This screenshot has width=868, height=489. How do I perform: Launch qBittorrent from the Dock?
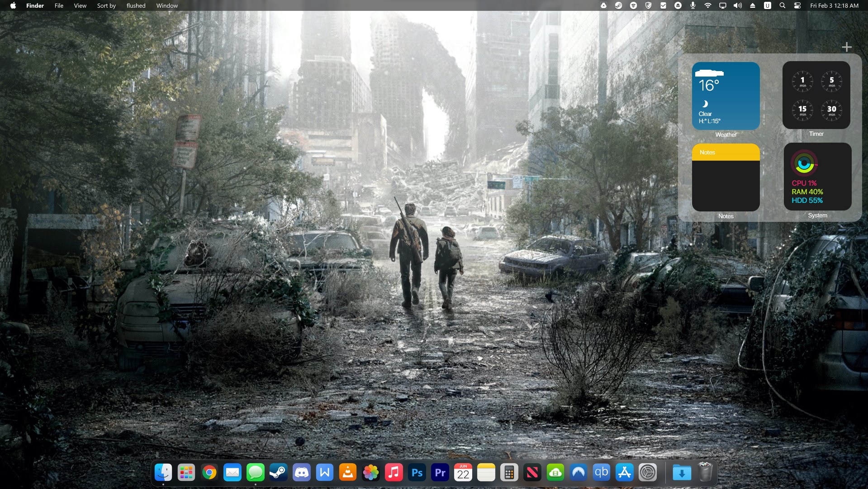(602, 473)
